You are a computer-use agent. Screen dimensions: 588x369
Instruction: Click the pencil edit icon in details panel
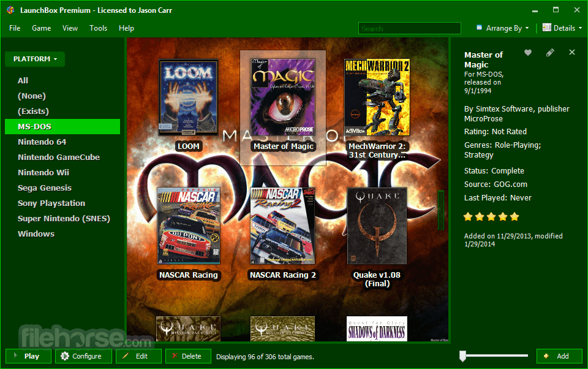coord(550,53)
